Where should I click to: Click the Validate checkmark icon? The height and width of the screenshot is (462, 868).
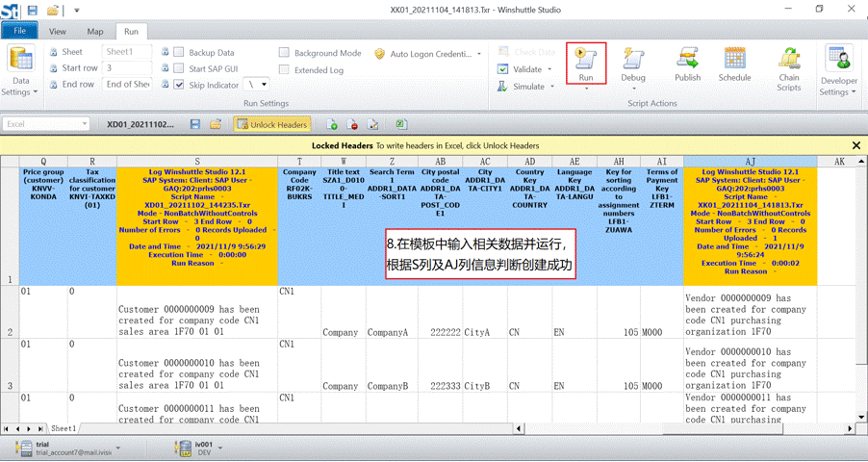[502, 69]
